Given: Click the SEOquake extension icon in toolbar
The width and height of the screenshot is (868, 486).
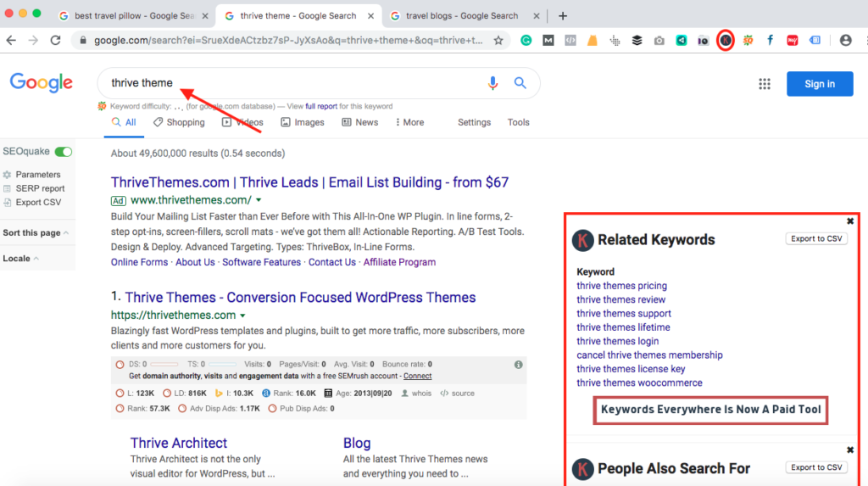Looking at the screenshot, I should click(x=748, y=40).
